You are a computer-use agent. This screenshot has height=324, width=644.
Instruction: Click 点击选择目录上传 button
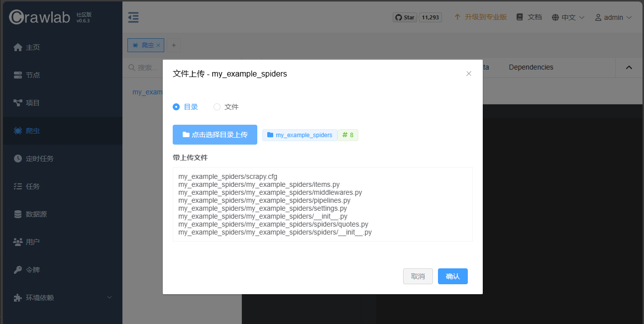(215, 135)
